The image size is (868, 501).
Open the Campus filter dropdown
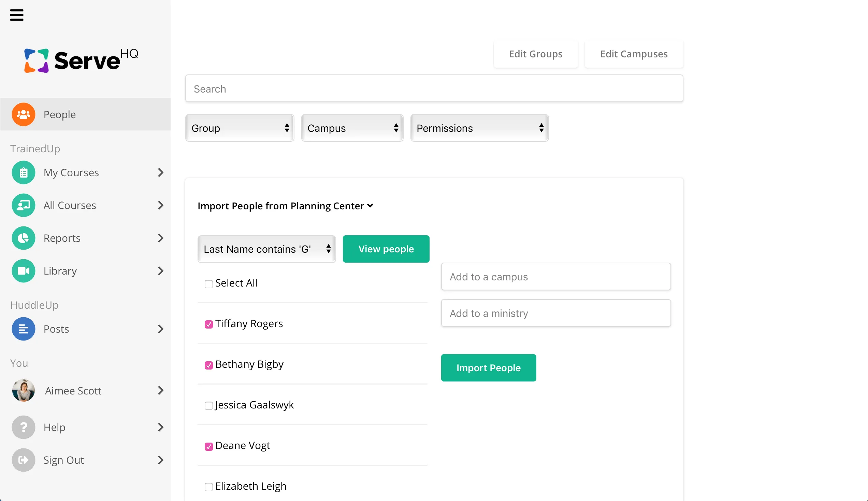pyautogui.click(x=352, y=128)
